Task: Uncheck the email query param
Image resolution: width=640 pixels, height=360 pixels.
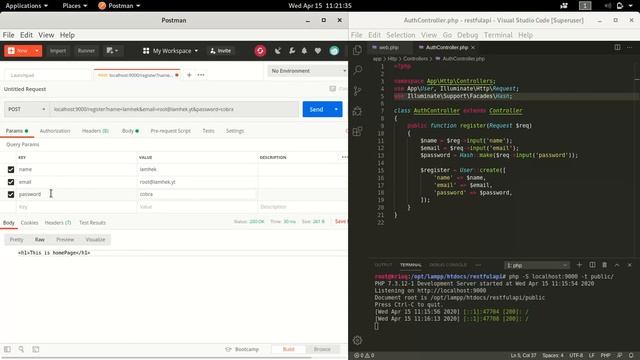Action: [11, 182]
